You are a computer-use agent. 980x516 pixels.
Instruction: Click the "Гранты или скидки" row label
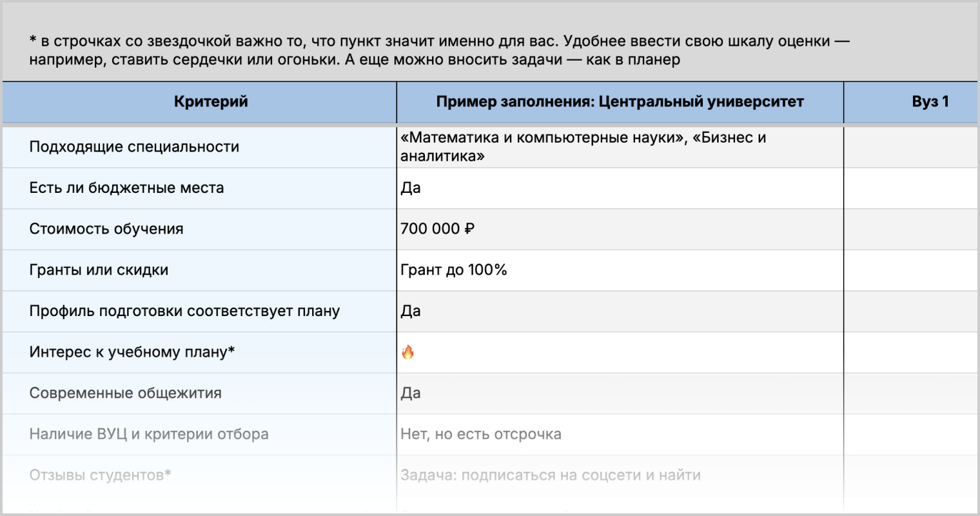[x=99, y=270]
